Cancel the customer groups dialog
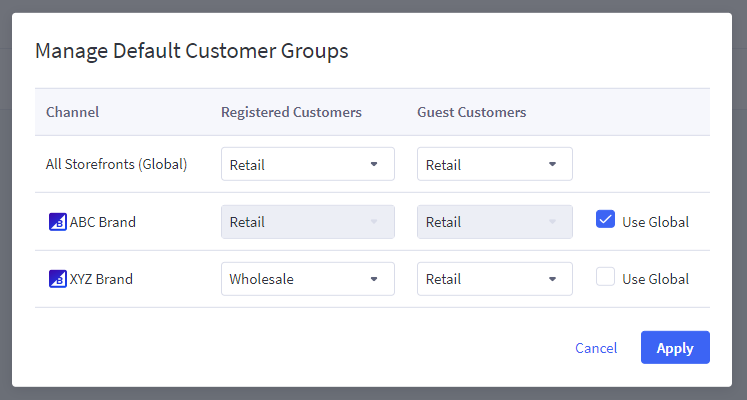Viewport: 747px width, 400px height. [596, 348]
